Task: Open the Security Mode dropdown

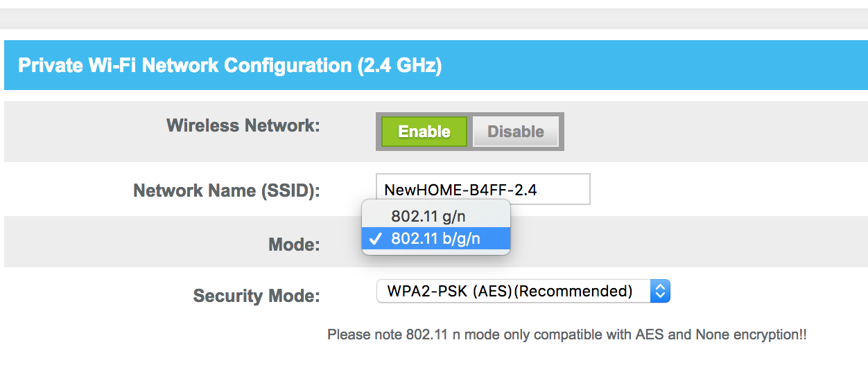Action: (523, 292)
